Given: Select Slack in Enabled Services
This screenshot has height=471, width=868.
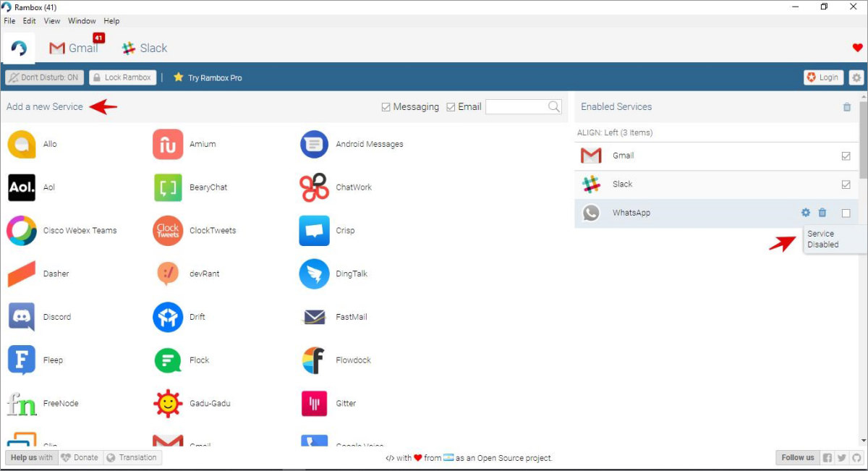Looking at the screenshot, I should pos(716,184).
